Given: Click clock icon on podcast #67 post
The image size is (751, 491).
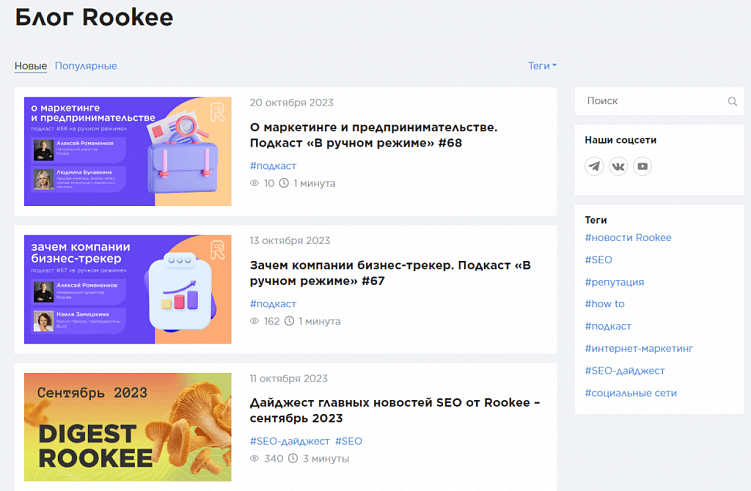Looking at the screenshot, I should tap(289, 321).
